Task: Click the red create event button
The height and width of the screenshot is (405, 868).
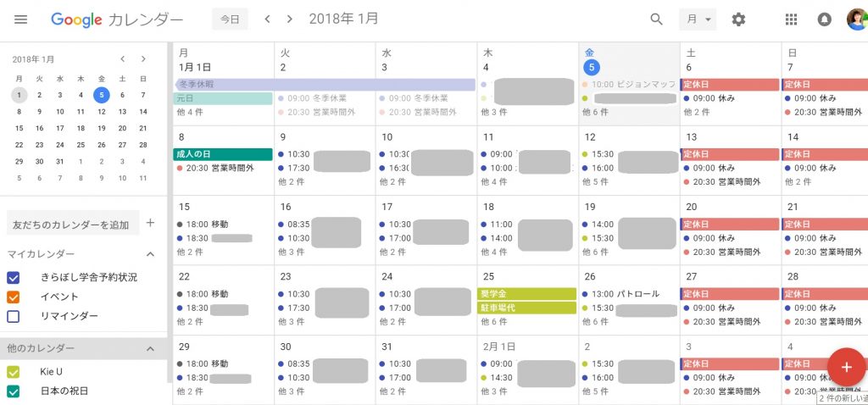Action: (845, 367)
